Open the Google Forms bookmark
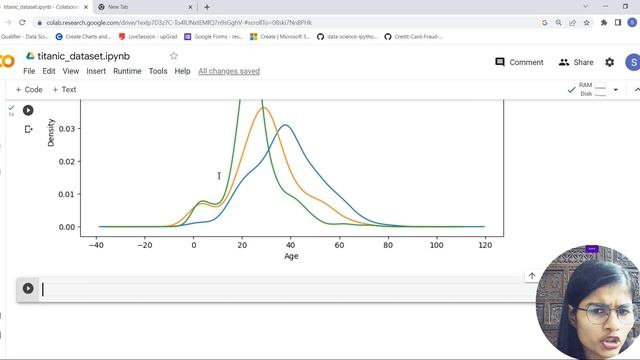This screenshot has height=360, width=640. (213, 37)
